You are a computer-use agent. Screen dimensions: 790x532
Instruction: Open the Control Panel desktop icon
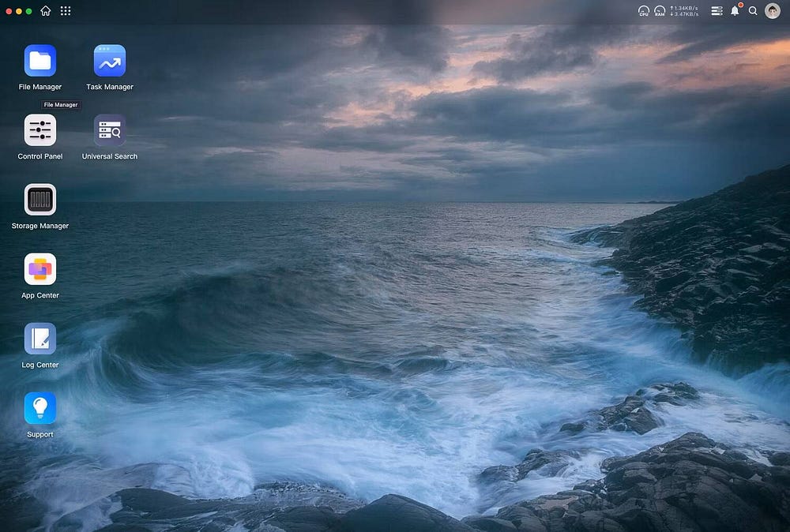[x=40, y=130]
